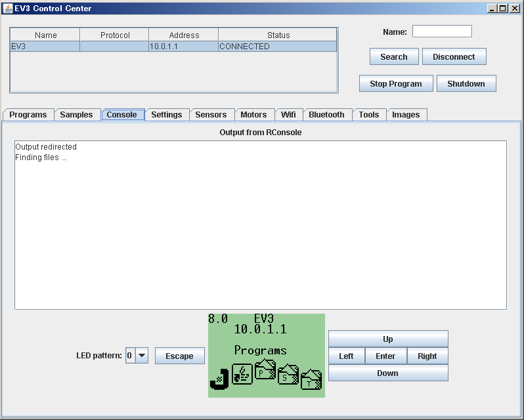Open the Settings tab
This screenshot has width=524, height=420.
166,115
